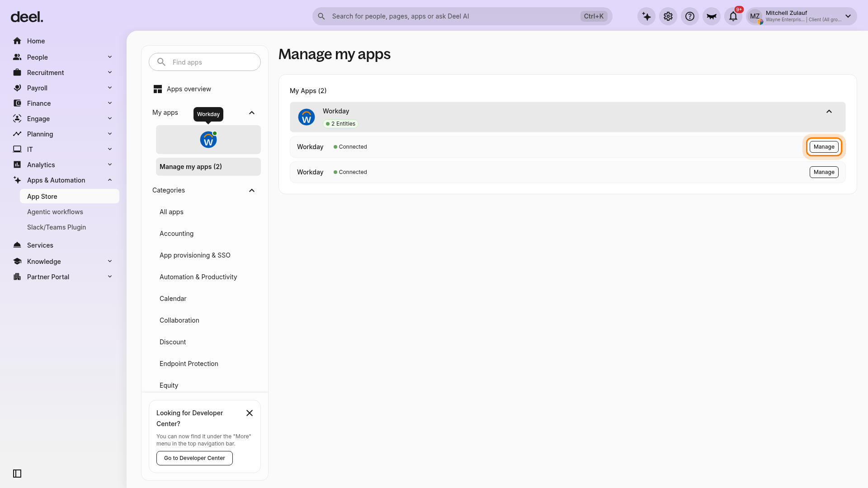This screenshot has width=868, height=488.
Task: Select App provisioning & SSO category
Action: [195, 255]
